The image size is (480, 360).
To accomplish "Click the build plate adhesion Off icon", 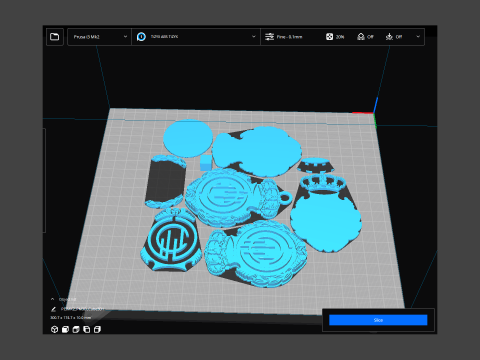I will [389, 37].
